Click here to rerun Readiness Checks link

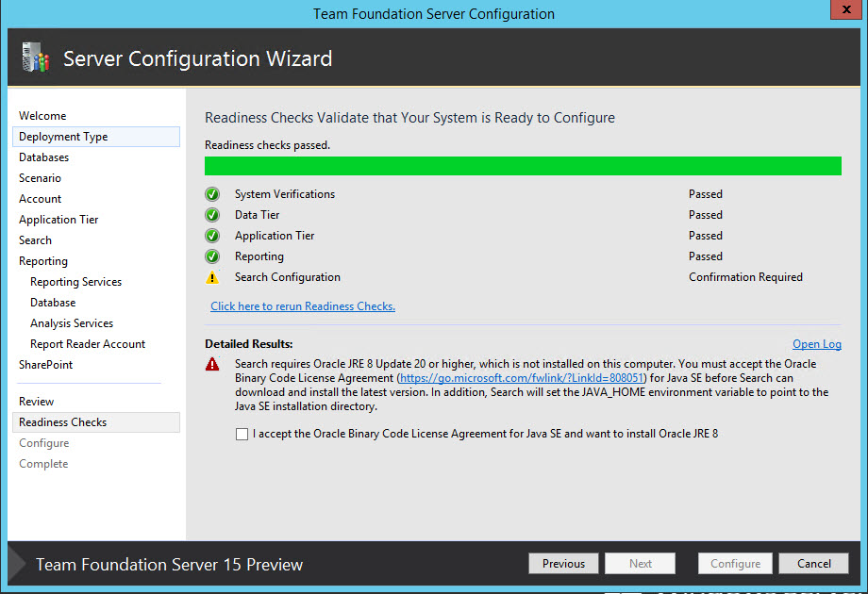tap(303, 306)
